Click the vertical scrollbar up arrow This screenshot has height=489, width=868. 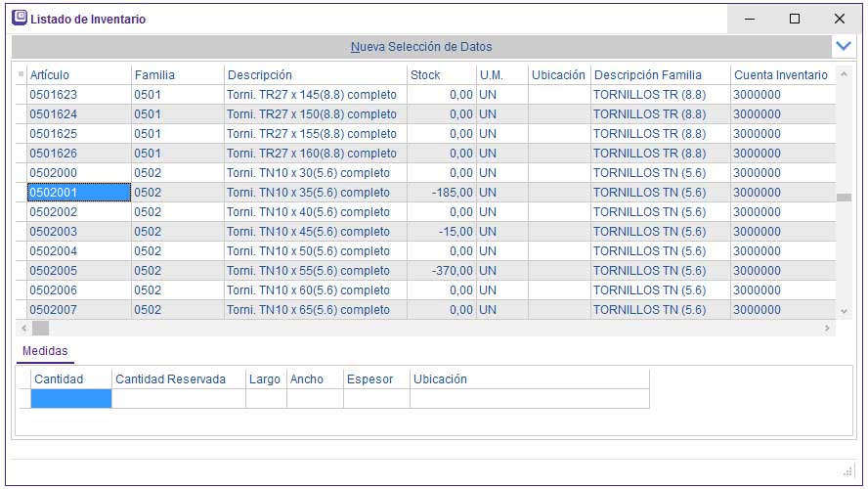[845, 74]
